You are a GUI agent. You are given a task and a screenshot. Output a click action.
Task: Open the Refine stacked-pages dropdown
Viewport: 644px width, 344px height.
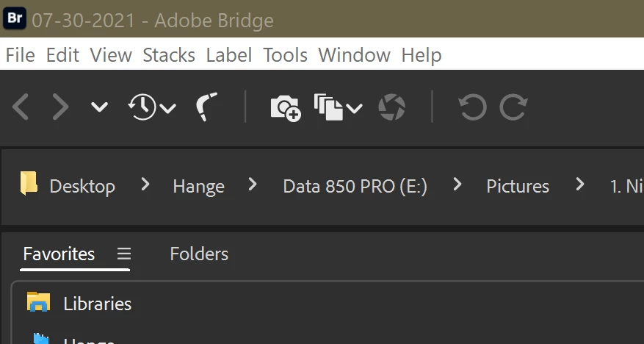coord(338,108)
